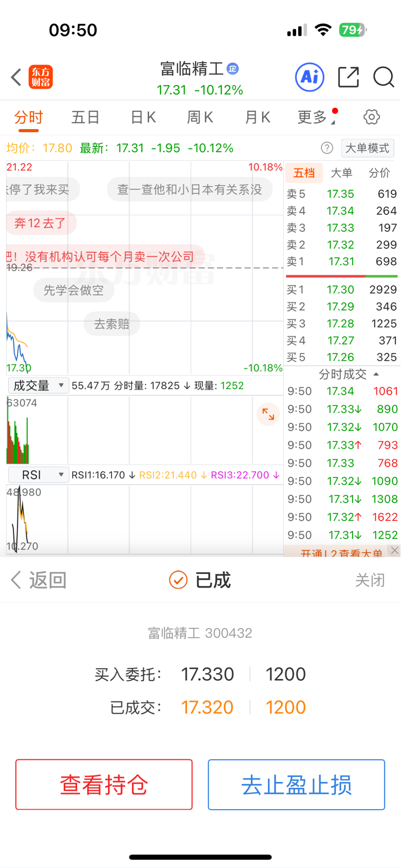Image resolution: width=401 pixels, height=868 pixels.
Task: Tap the 富临精工 title in header
Action: pos(192,69)
